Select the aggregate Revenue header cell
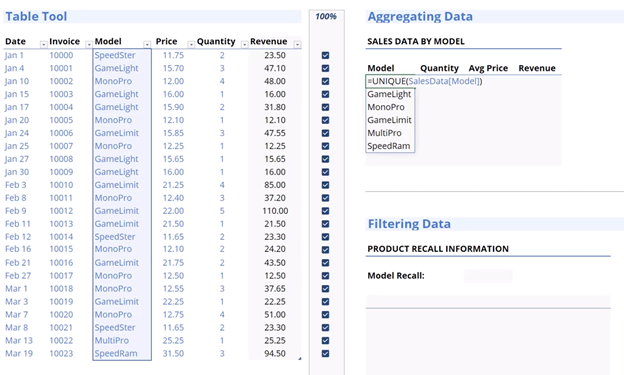 [x=537, y=68]
